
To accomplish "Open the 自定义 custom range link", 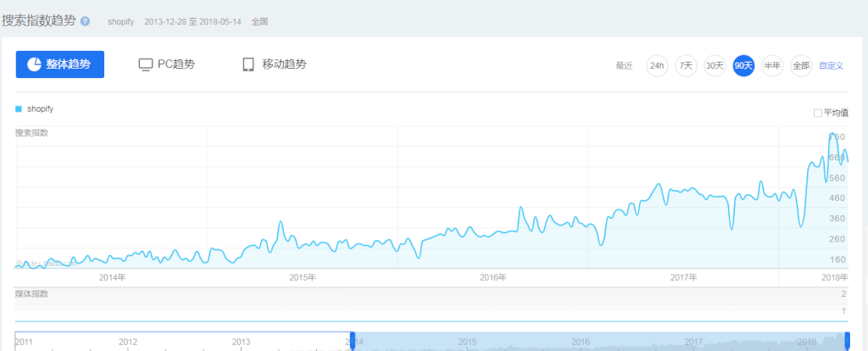I will (x=831, y=66).
